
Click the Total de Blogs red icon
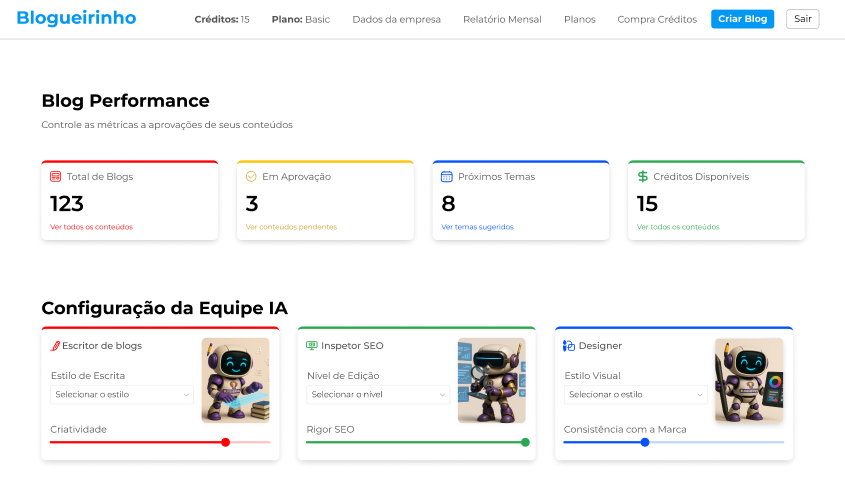[x=56, y=176]
